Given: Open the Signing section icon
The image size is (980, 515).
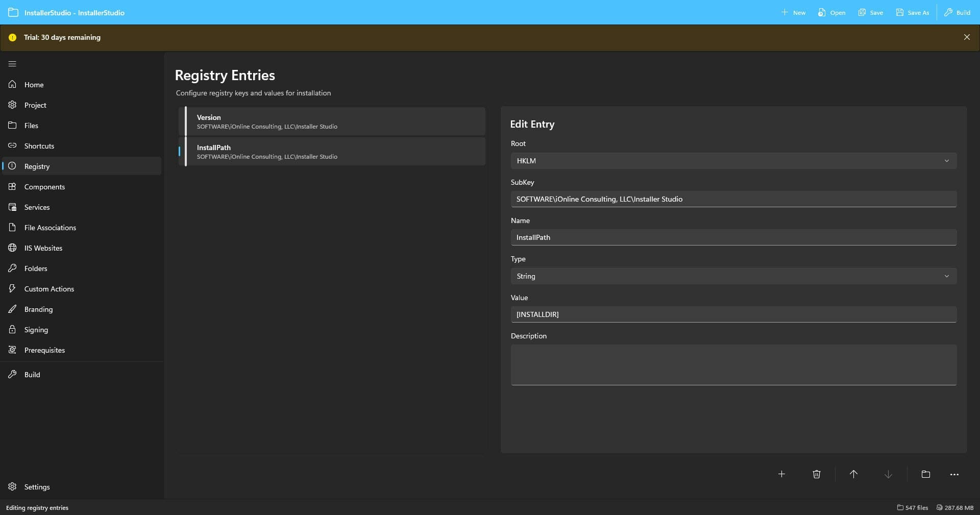Looking at the screenshot, I should (x=12, y=329).
